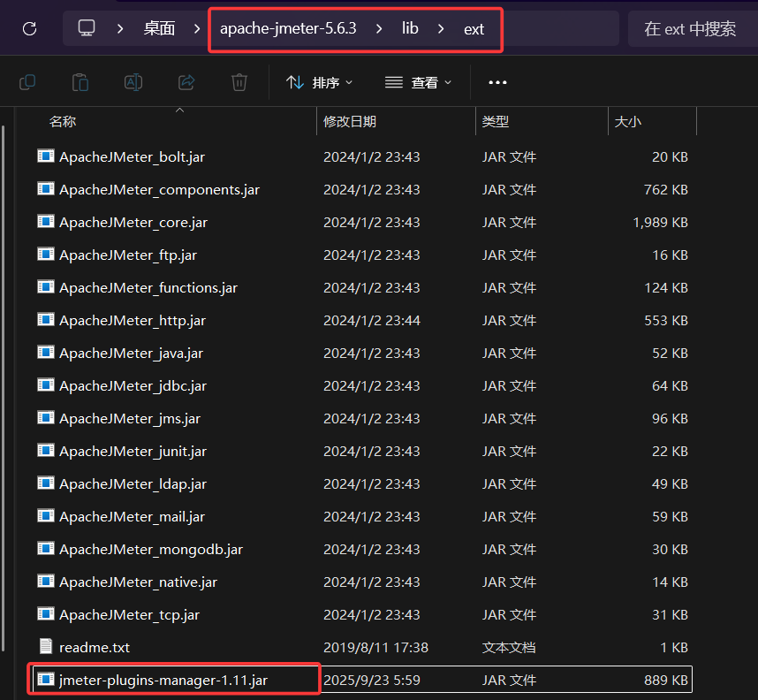758x700 pixels.
Task: Click the 2024/1/2 23:44 date cell
Action: click(372, 320)
